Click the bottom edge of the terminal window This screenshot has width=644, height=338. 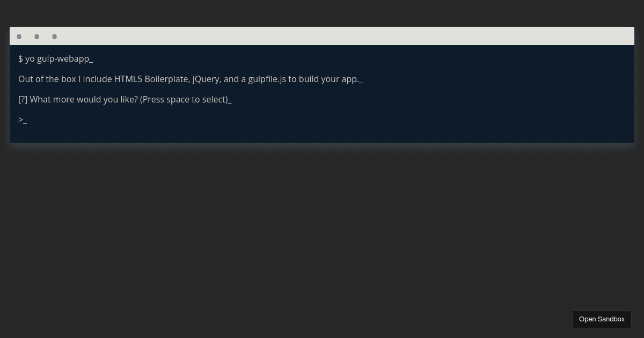pyautogui.click(x=322, y=142)
